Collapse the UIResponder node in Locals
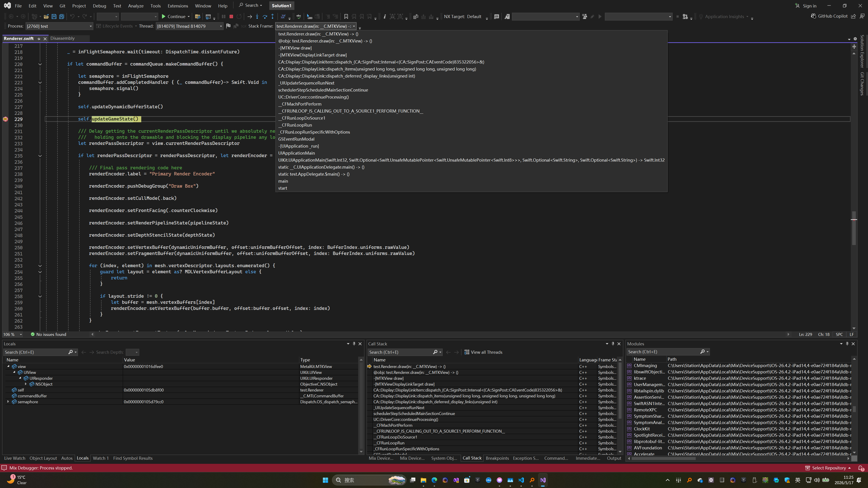Image resolution: width=868 pixels, height=488 pixels. coord(20,378)
